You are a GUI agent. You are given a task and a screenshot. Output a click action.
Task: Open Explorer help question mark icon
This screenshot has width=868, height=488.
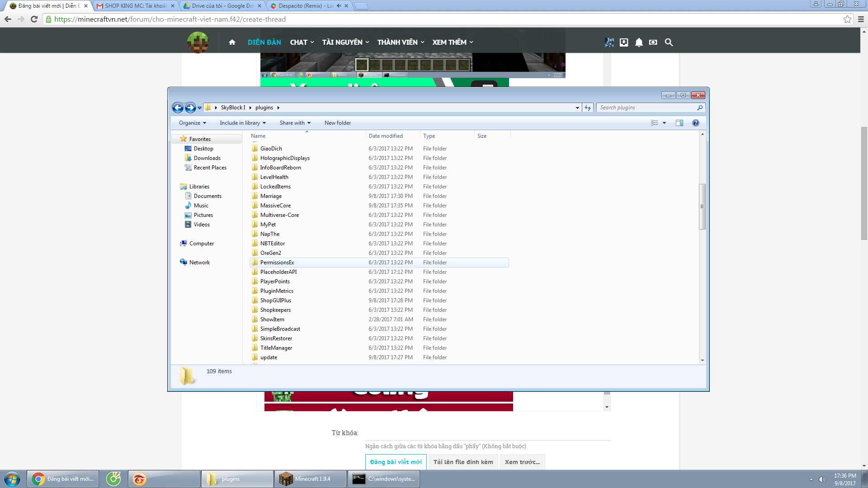tap(696, 123)
